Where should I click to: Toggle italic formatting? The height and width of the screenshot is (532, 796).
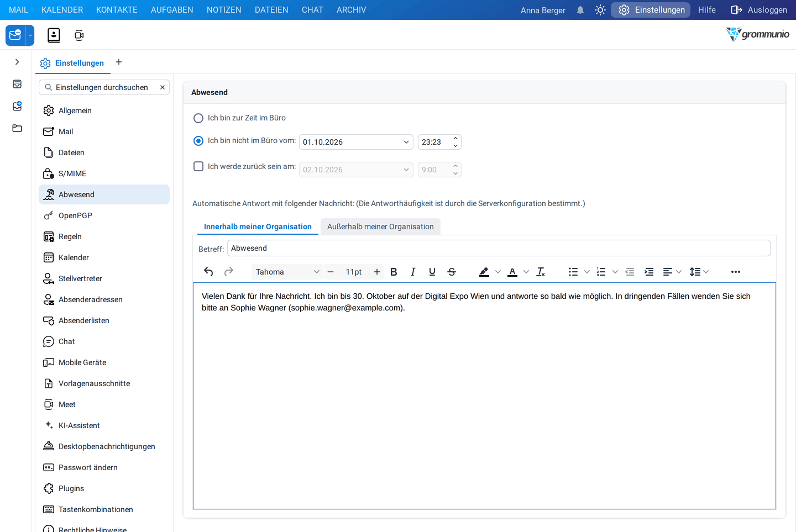tap(413, 272)
